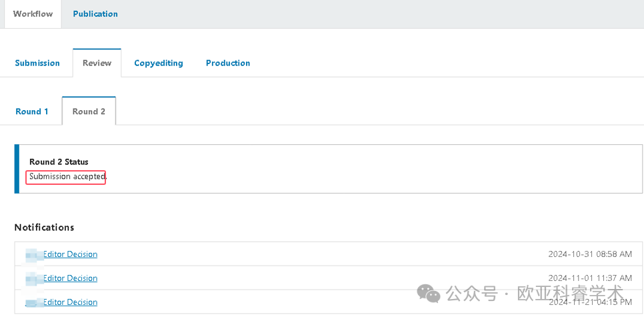The height and width of the screenshot is (319, 644).
Task: Go to the Submission stage tab
Action: [37, 63]
